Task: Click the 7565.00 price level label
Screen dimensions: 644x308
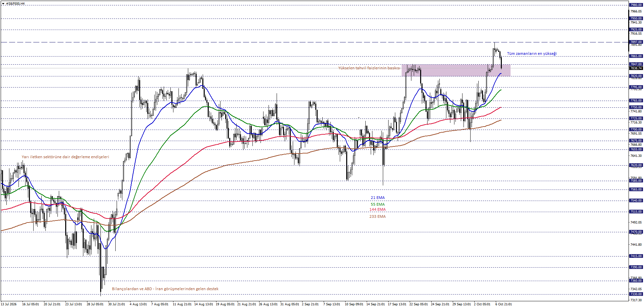Action: coord(636,190)
